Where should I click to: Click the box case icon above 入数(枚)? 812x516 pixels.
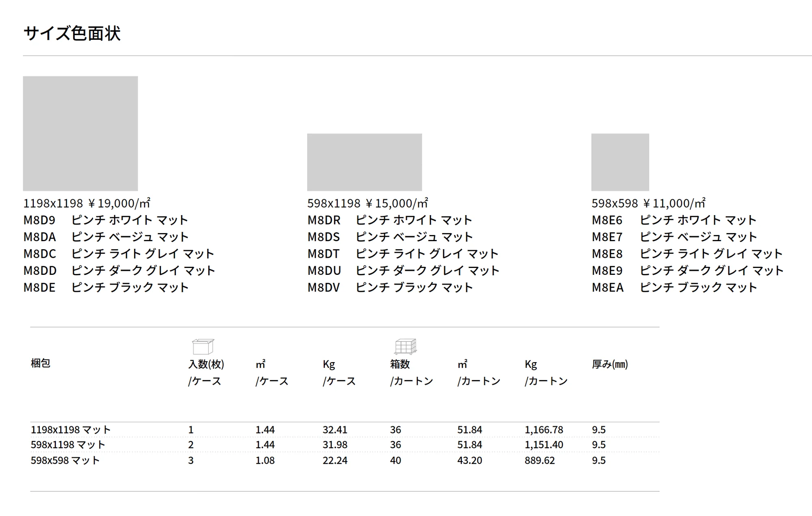coord(203,346)
